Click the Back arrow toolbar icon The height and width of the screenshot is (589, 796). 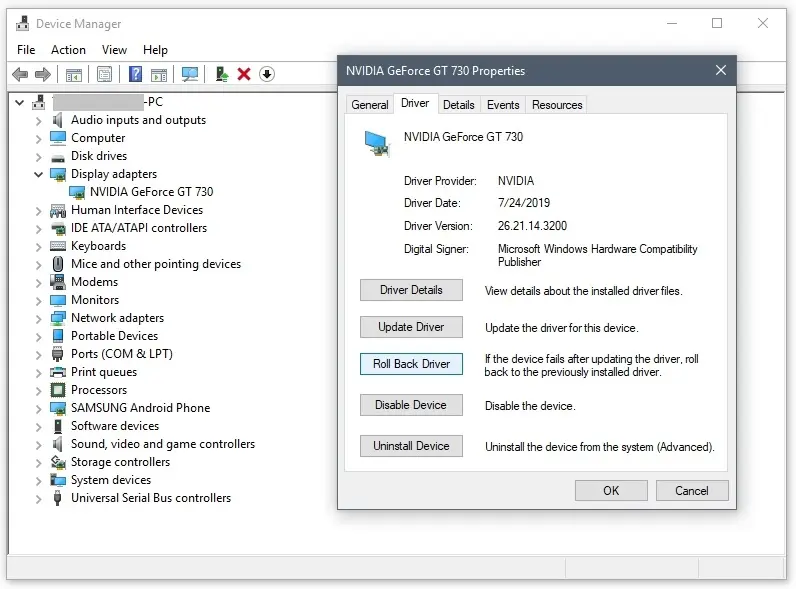point(20,74)
